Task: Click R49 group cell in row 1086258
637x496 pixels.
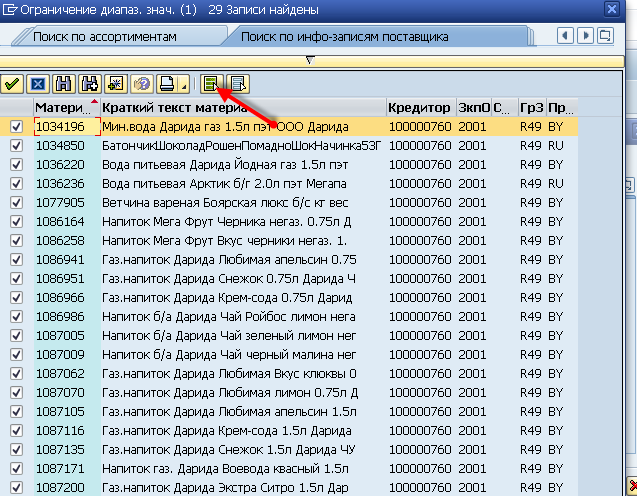Action: coord(531,240)
